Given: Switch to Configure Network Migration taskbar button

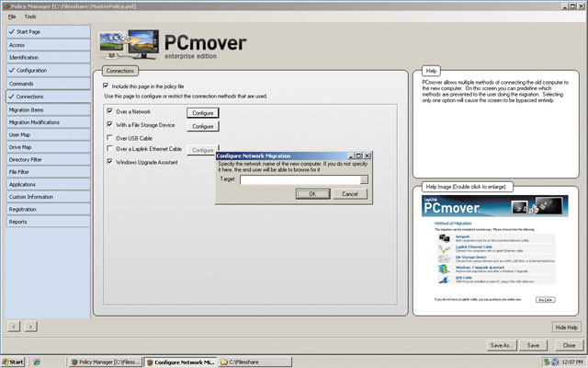Looking at the screenshot, I should tap(181, 362).
